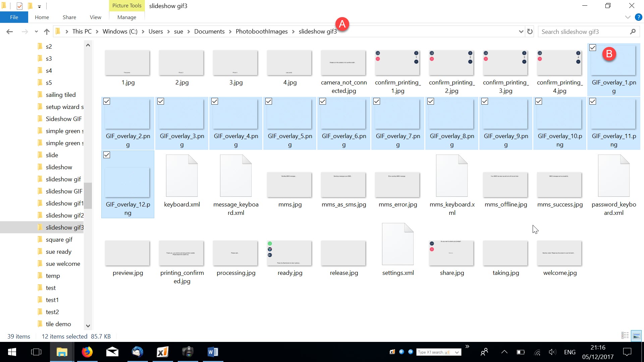This screenshot has width=644, height=362.
Task: Go to PhotoboothImages in the breadcrumb
Action: (262, 32)
